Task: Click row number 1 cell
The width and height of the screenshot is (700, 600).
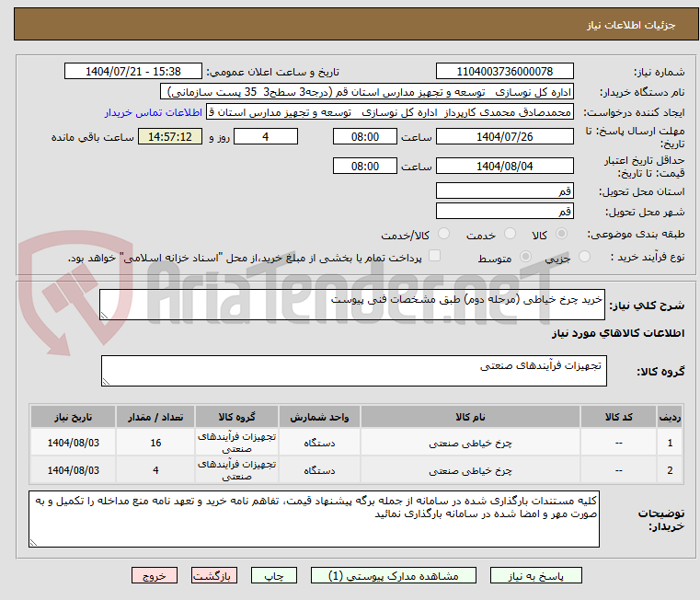Action: point(670,443)
